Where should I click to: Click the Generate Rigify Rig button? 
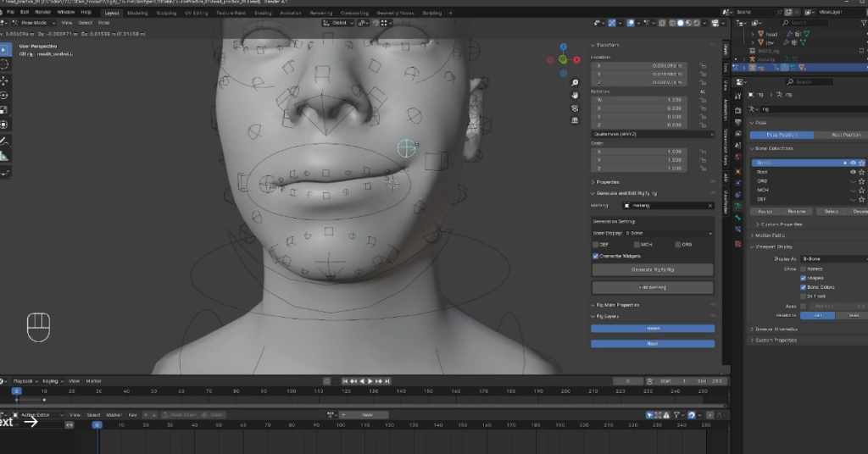tap(652, 269)
